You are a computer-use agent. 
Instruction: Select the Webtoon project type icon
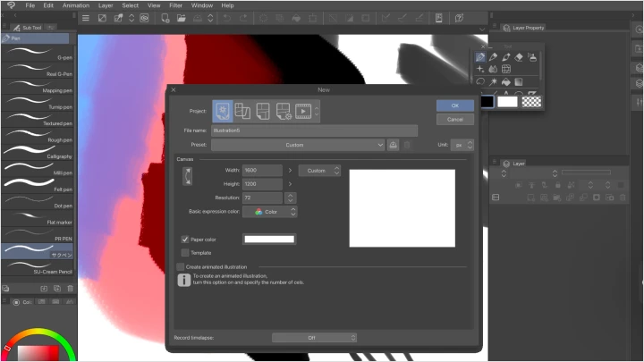tap(242, 111)
